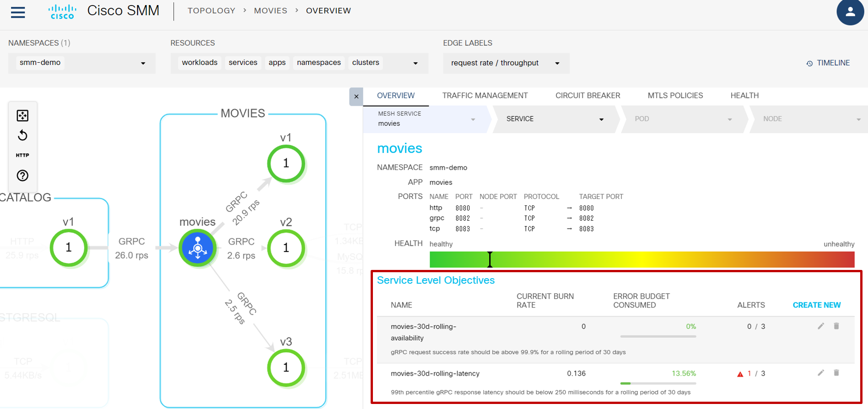
Task: Switch to the Traffic Management tab
Action: click(x=485, y=96)
